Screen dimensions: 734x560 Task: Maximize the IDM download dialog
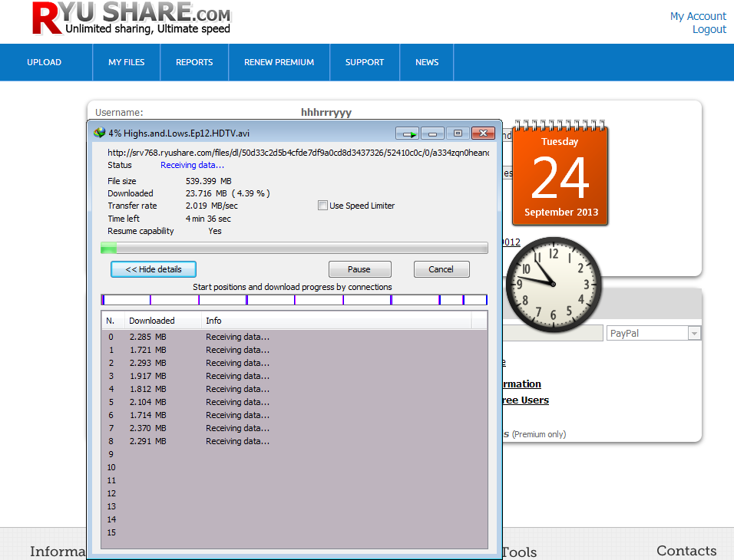(458, 133)
